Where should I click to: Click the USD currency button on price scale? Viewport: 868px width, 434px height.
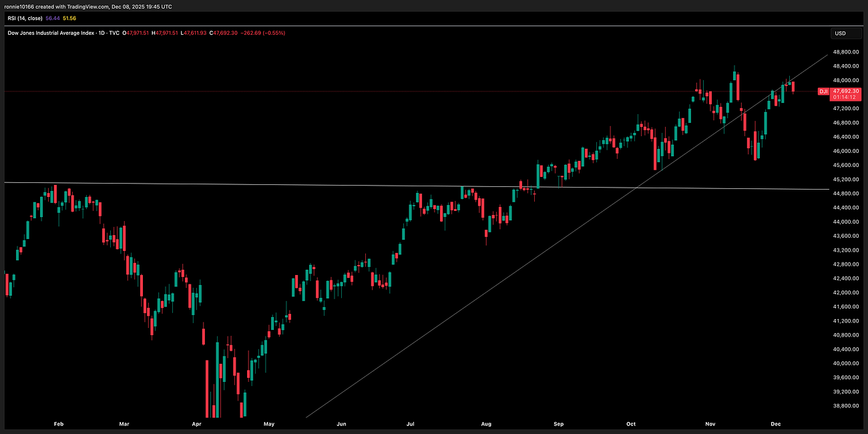[845, 33]
